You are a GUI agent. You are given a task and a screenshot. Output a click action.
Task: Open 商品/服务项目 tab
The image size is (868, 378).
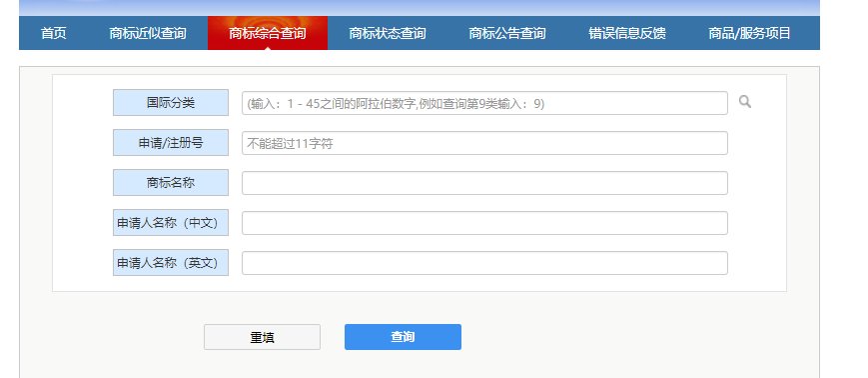[749, 33]
